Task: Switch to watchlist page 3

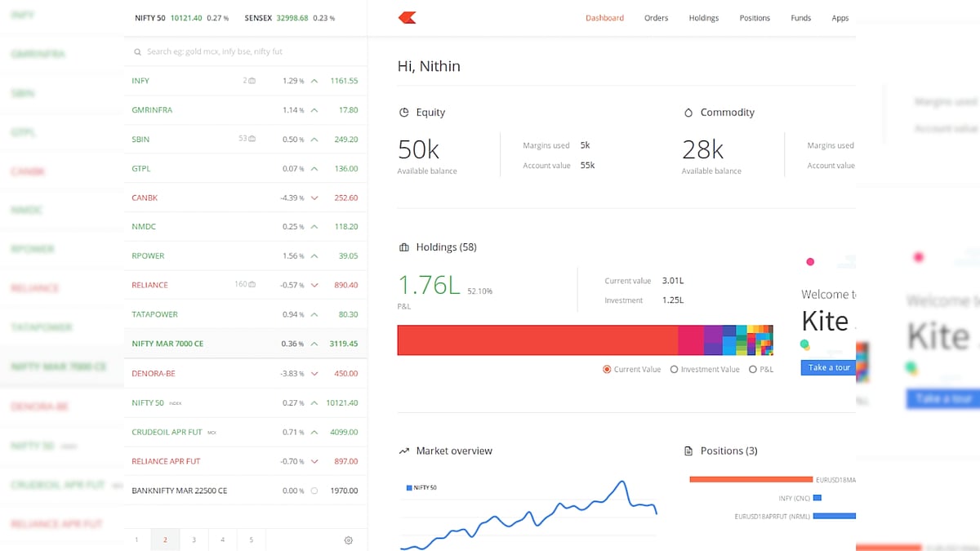Action: 194,540
